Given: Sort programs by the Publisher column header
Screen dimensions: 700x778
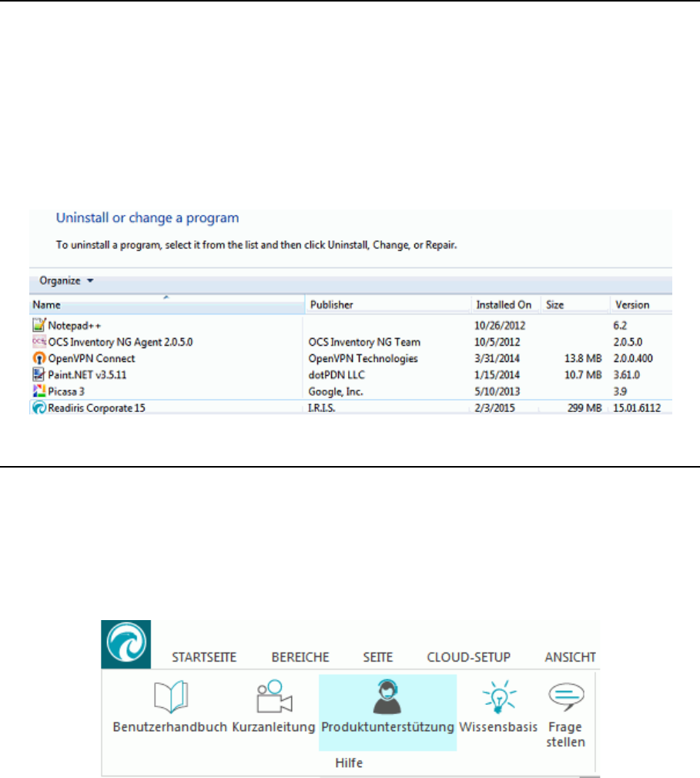Looking at the screenshot, I should pyautogui.click(x=388, y=304).
